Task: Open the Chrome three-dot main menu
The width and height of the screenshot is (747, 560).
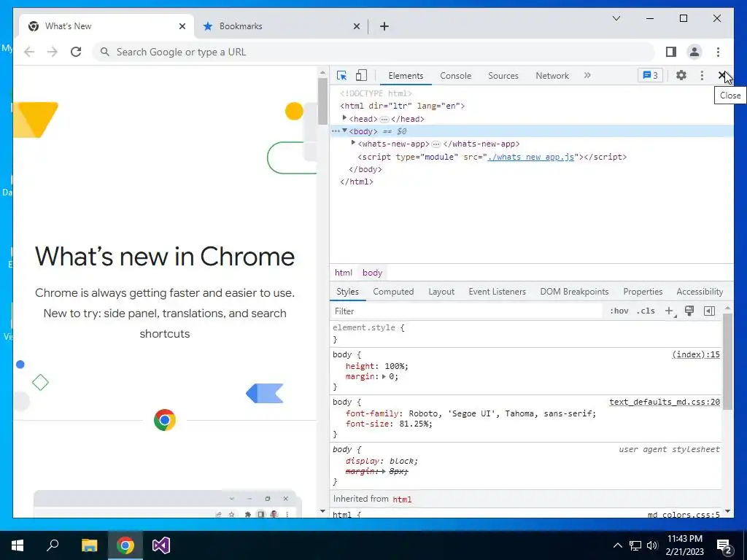Action: pyautogui.click(x=718, y=52)
